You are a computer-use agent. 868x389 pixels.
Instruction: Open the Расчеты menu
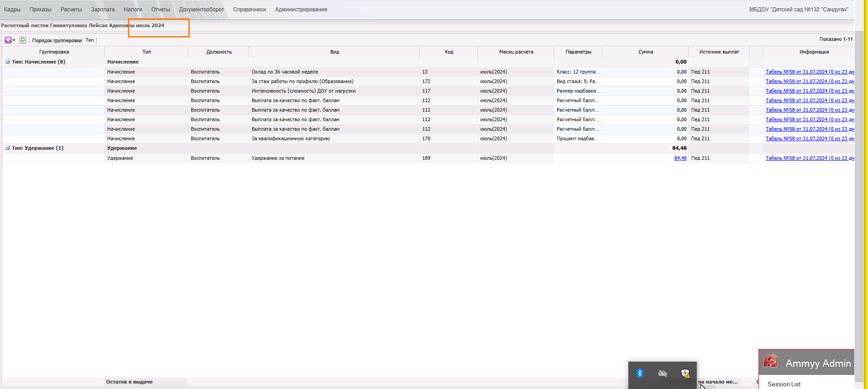pos(71,10)
